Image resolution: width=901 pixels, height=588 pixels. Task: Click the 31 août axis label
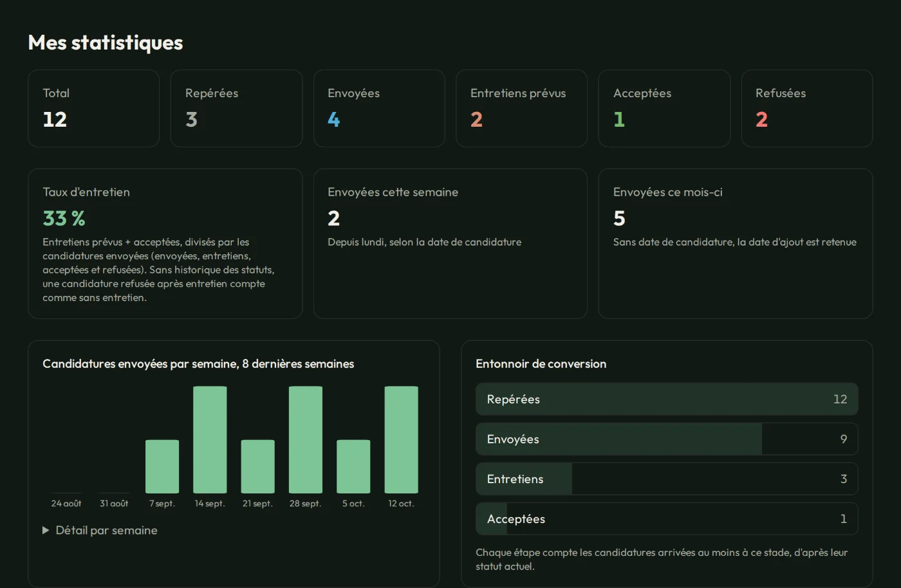coord(114,504)
